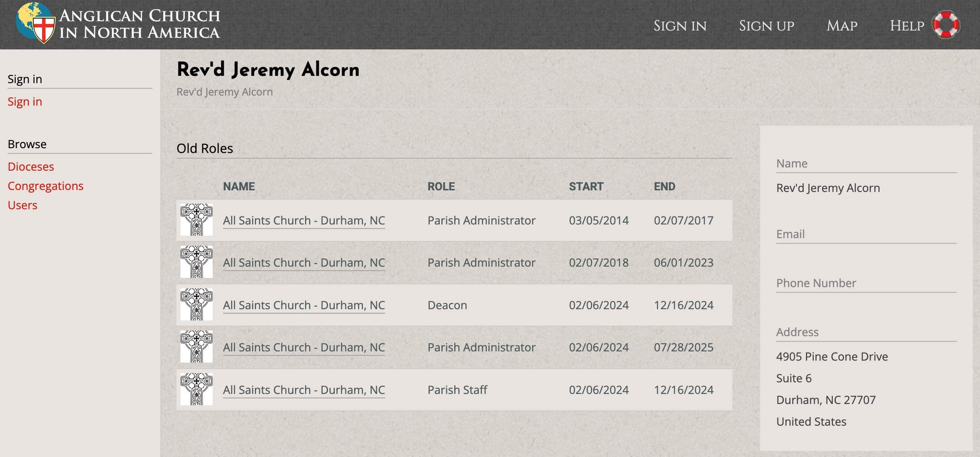Click cross icon in row ending 07/28/2025

point(196,347)
